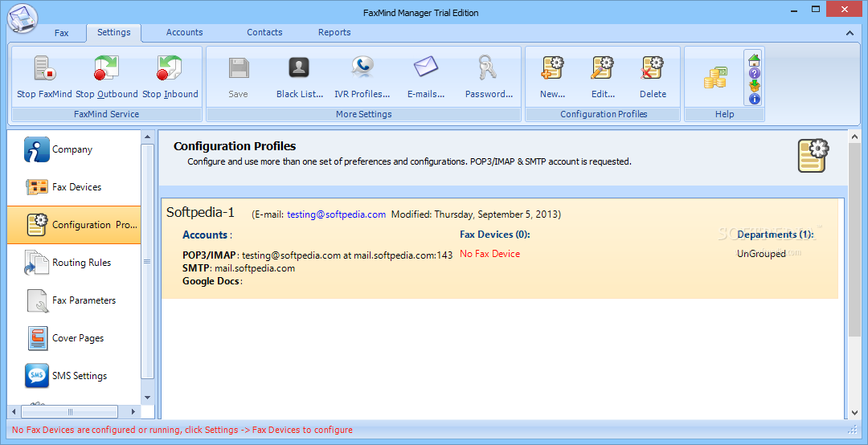Click the Modified date text of Softpedia-1
Screen dimensions: 868x445
pyautogui.click(x=476, y=214)
